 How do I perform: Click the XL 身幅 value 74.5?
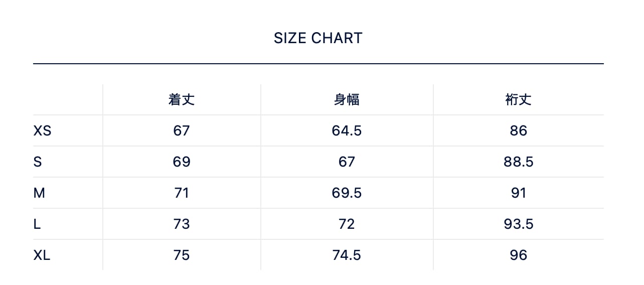[x=347, y=255]
